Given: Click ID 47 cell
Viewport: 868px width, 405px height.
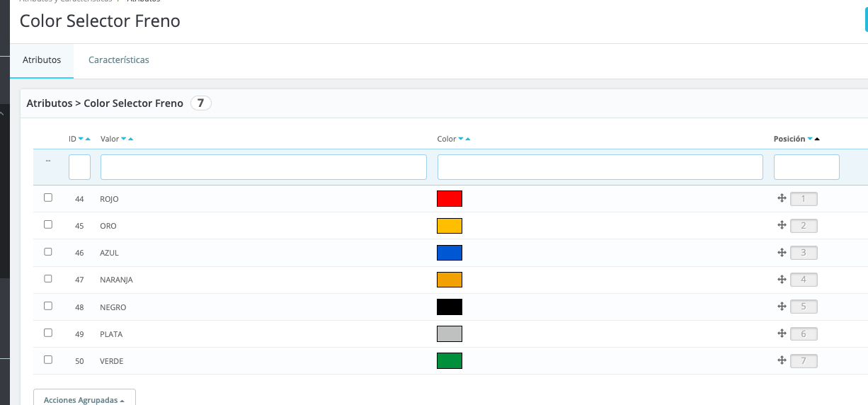Looking at the screenshot, I should click(79, 280).
